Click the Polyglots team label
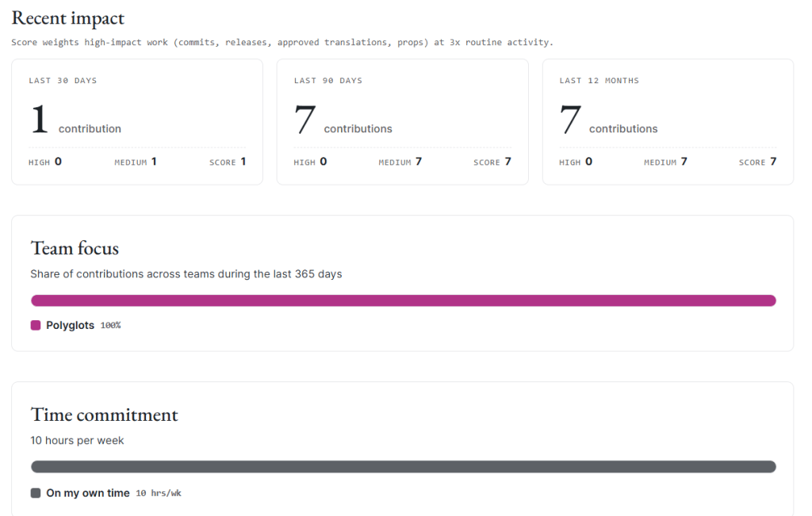812x516 pixels. [70, 325]
